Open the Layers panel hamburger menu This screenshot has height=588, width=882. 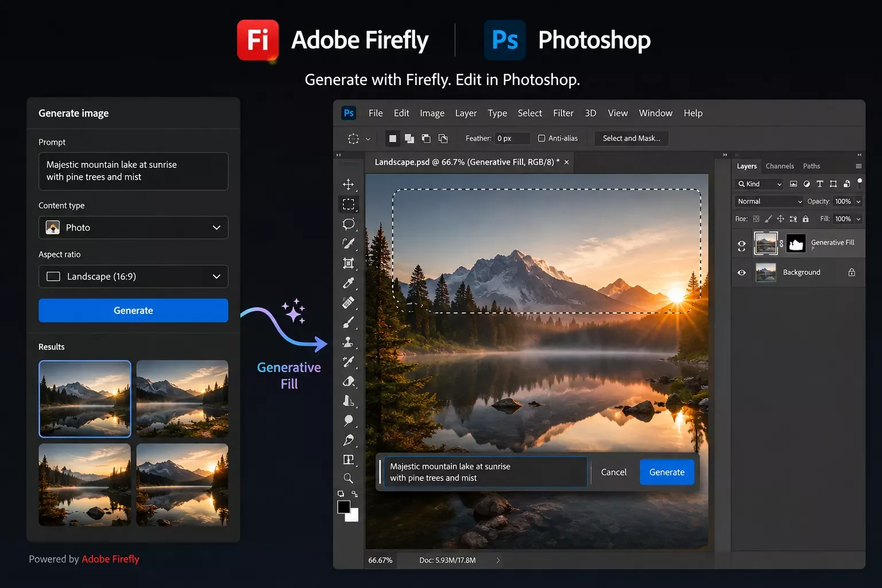[858, 166]
